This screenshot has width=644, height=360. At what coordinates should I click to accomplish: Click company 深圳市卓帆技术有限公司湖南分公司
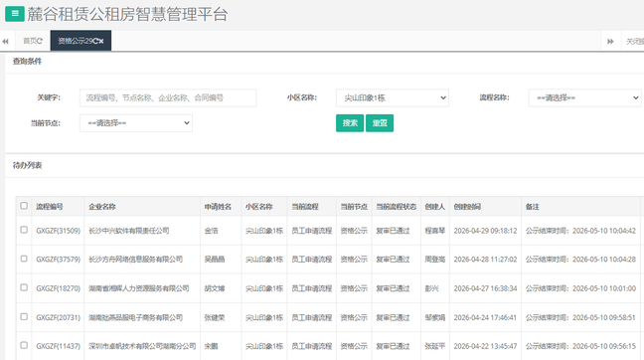click(142, 346)
